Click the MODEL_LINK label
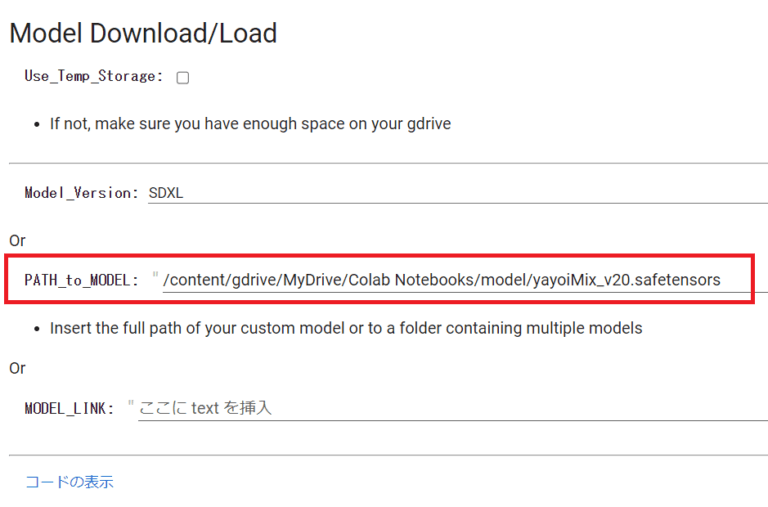 coord(70,408)
